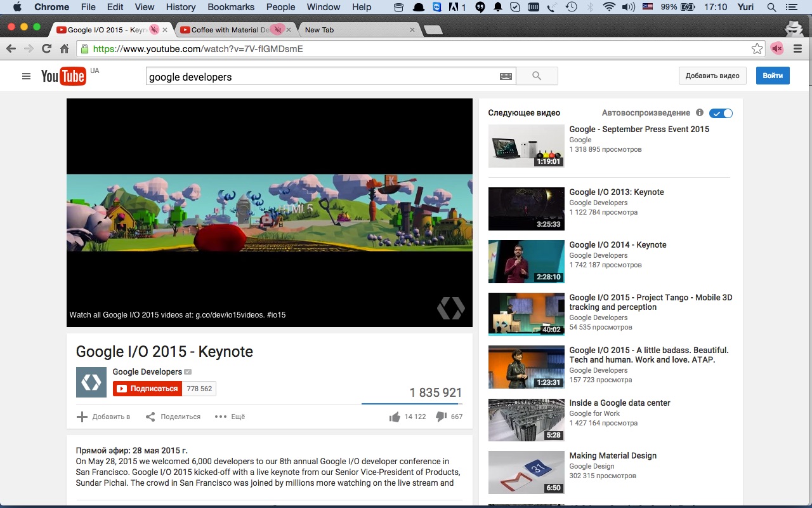Click the muted speaker extension icon
812x508 pixels.
(x=777, y=49)
